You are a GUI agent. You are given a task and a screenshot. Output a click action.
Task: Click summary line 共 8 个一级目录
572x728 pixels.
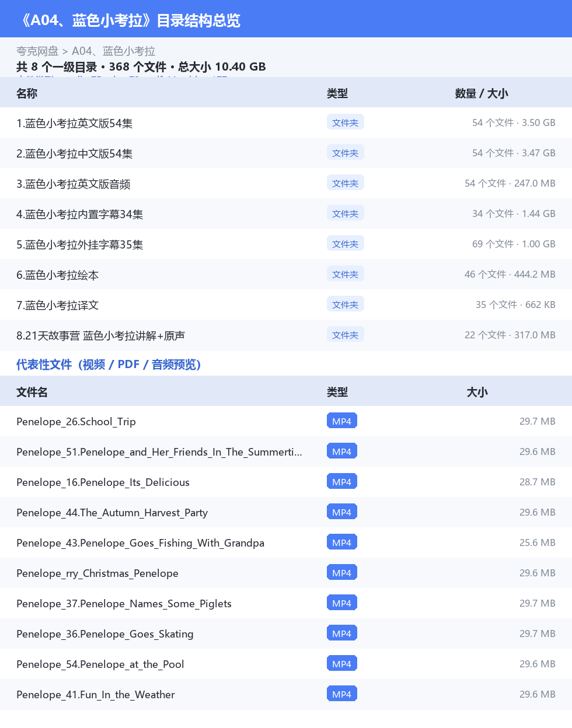pos(141,67)
